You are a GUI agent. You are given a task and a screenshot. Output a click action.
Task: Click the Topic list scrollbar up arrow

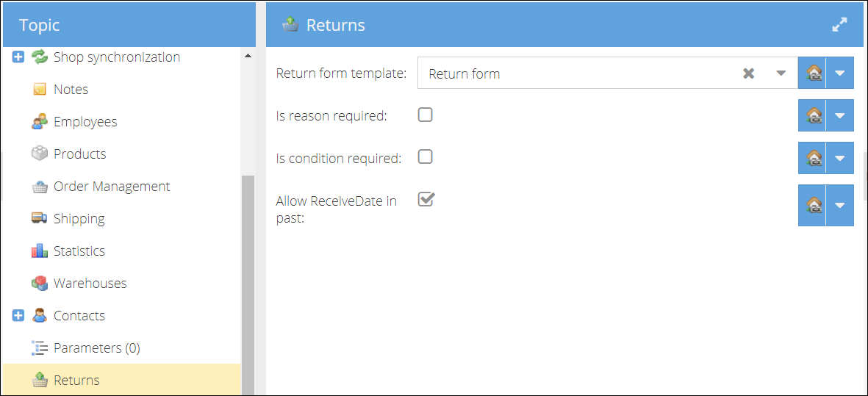(x=248, y=56)
